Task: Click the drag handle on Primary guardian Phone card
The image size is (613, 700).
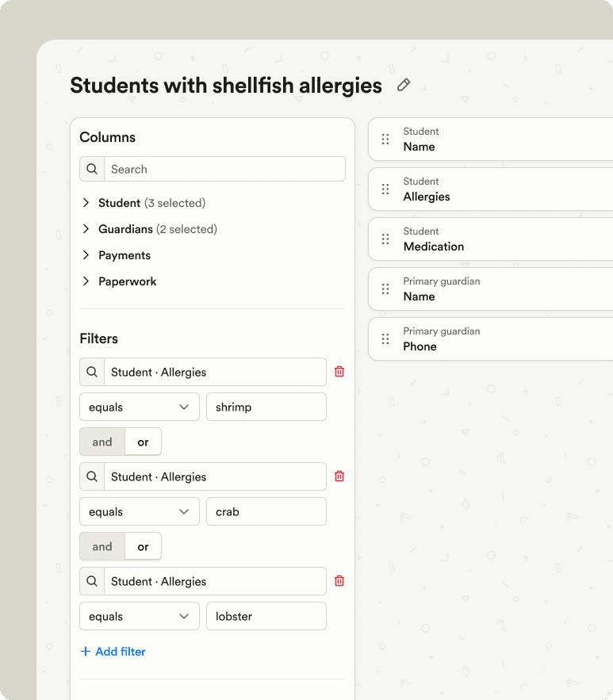Action: [385, 339]
